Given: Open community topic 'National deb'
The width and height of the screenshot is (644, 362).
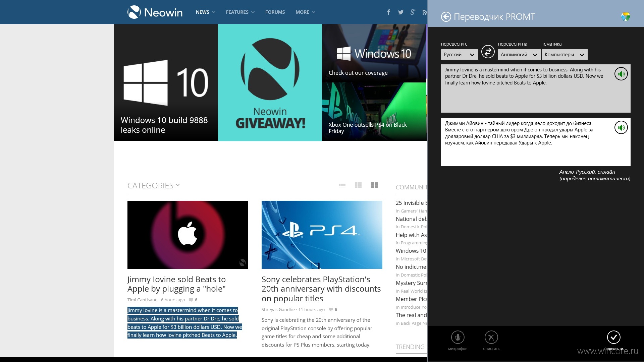Looking at the screenshot, I should [411, 219].
